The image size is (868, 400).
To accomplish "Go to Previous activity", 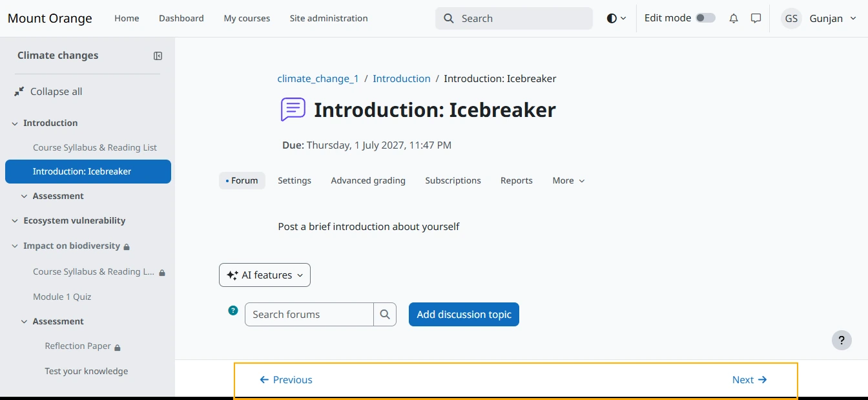I will tap(286, 380).
